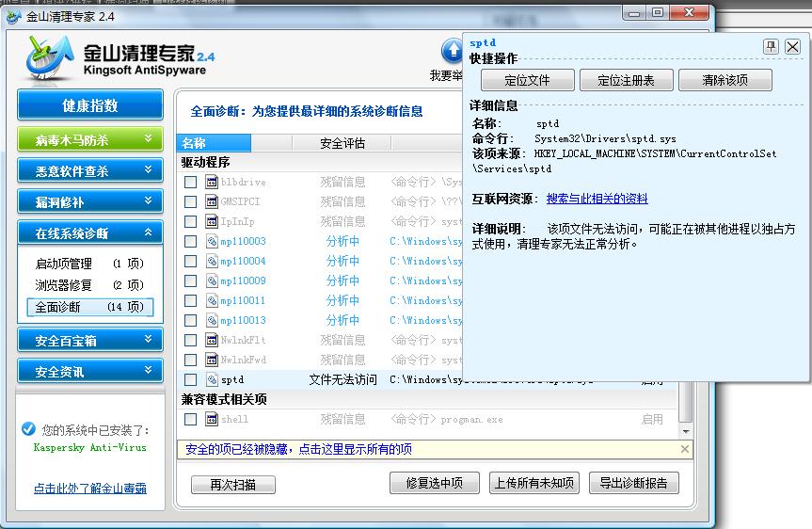The image size is (812, 529).
Task: Check the GMSIPCI checkbox
Action: coord(191,201)
